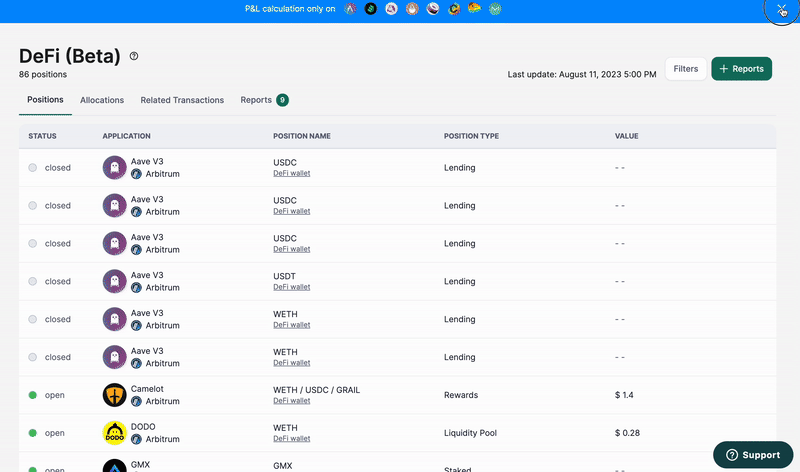Sort by the STATUS column header

coord(42,136)
